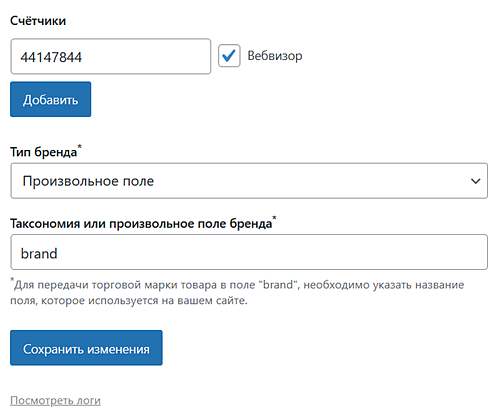Click the Таксономия или произвольное поле бренда label
500x417 pixels.
[x=141, y=223]
